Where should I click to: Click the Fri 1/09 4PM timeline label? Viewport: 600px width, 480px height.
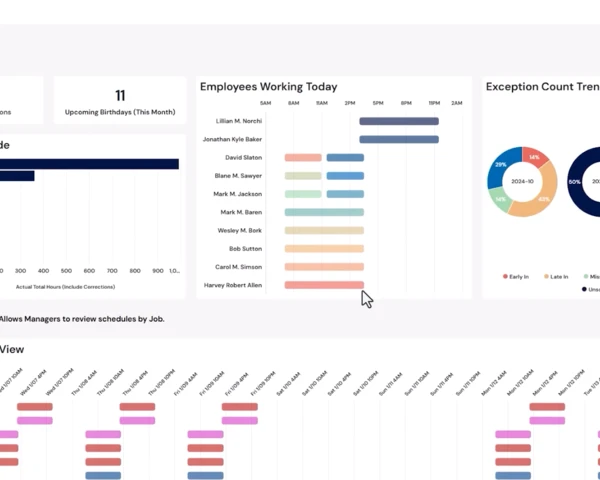click(238, 382)
